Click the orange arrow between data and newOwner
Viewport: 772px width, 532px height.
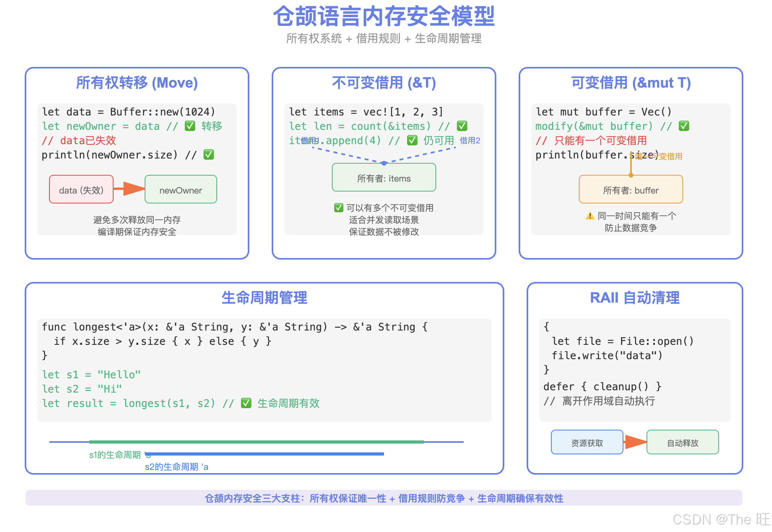point(130,189)
